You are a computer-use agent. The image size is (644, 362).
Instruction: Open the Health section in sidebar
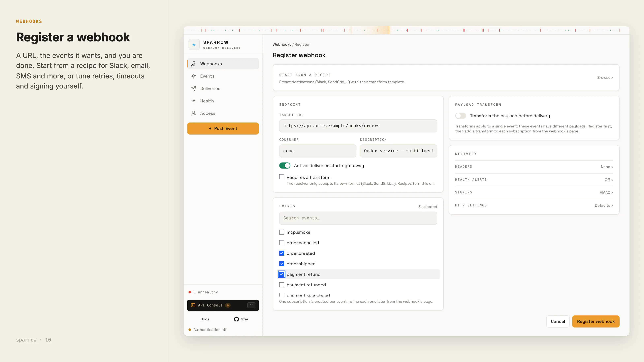click(223, 101)
